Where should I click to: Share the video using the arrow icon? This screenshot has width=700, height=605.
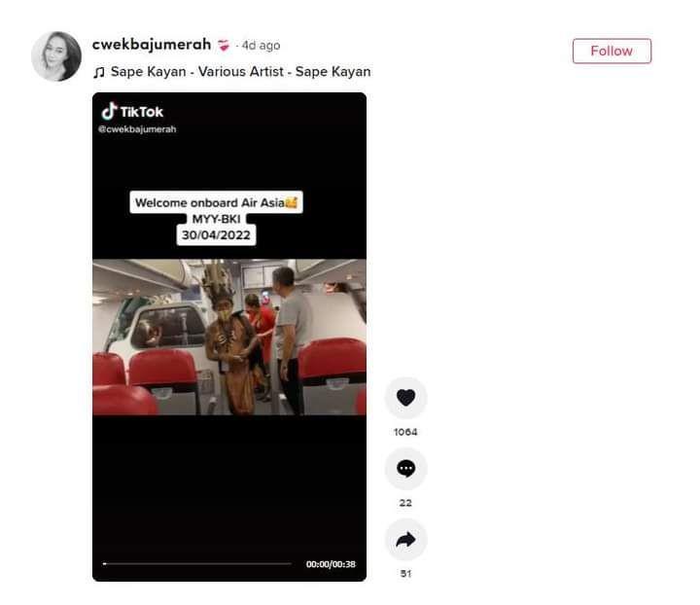tap(405, 540)
